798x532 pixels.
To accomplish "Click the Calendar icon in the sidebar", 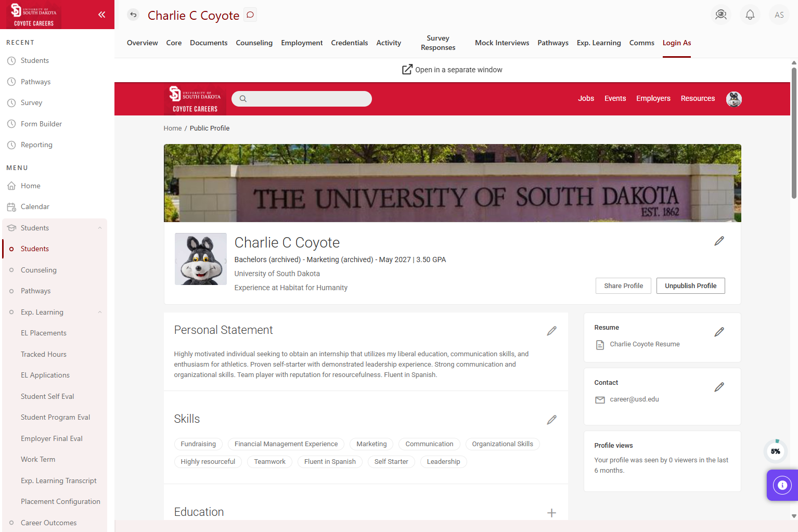I will (11, 207).
